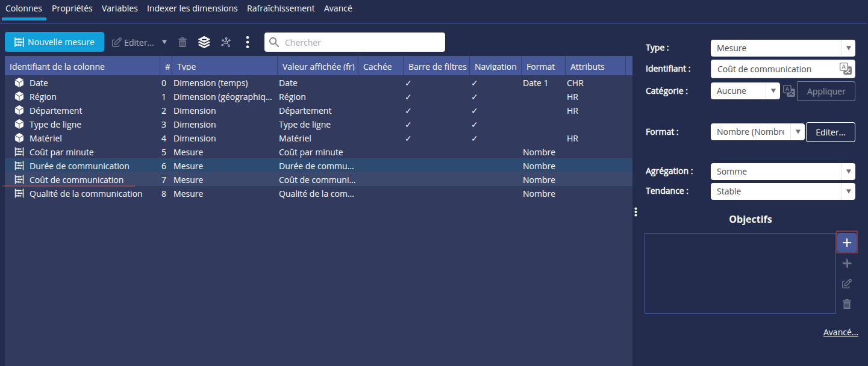The image size is (868, 366).
Task: Click the network nodes icon in toolbar
Action: pos(226,42)
